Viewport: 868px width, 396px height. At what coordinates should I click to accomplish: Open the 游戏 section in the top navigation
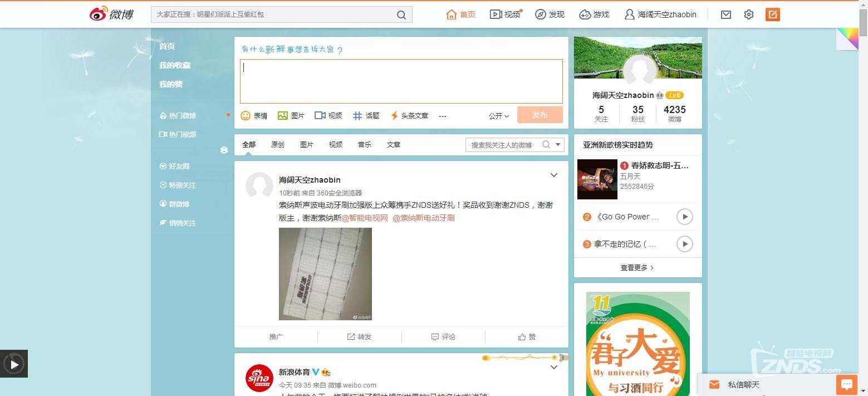[594, 14]
